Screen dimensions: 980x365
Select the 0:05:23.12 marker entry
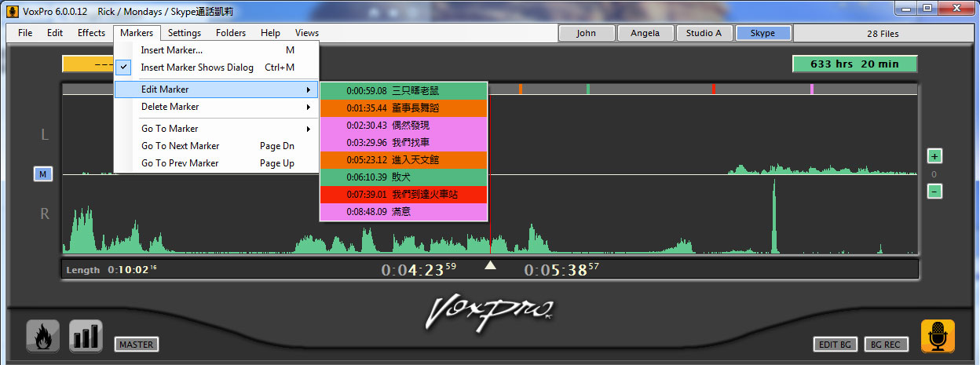(x=404, y=160)
